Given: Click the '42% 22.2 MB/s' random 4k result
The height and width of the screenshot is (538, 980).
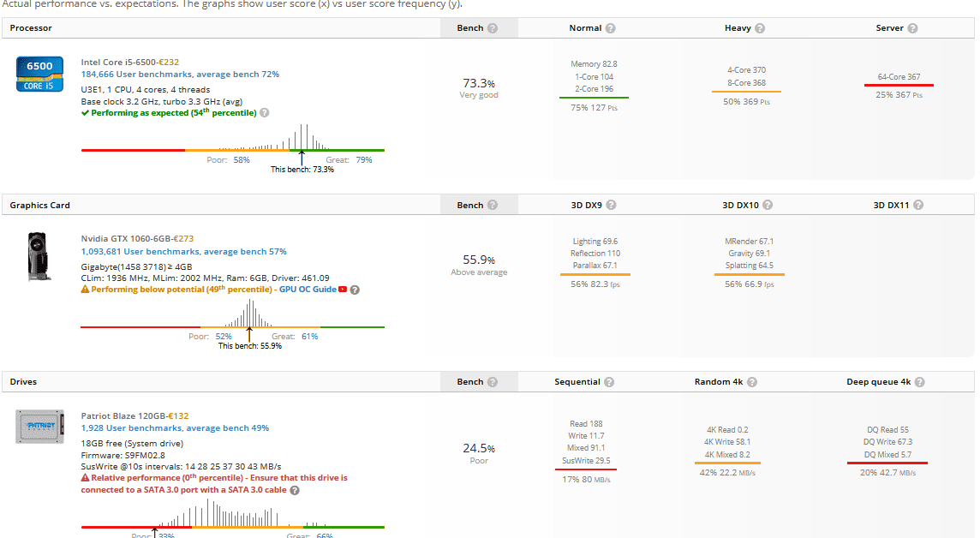Looking at the screenshot, I should tap(727, 473).
